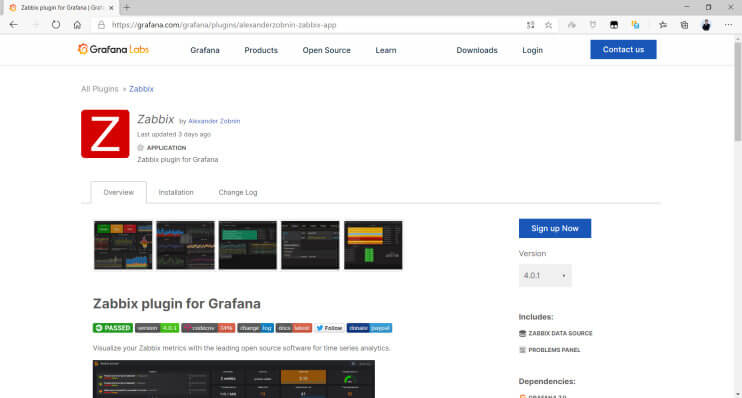Go to browser home page icon
Screen dimensions: 742x398
pyautogui.click(x=77, y=25)
